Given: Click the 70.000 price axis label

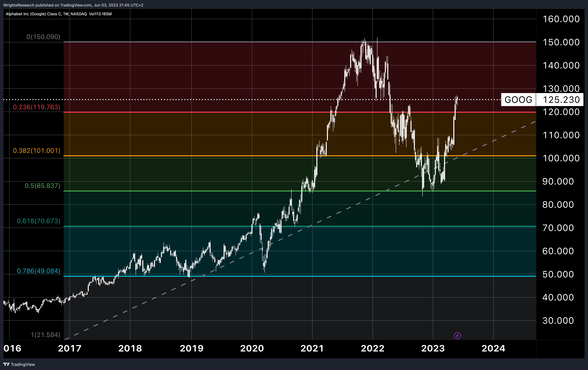Looking at the screenshot, I should [x=558, y=228].
